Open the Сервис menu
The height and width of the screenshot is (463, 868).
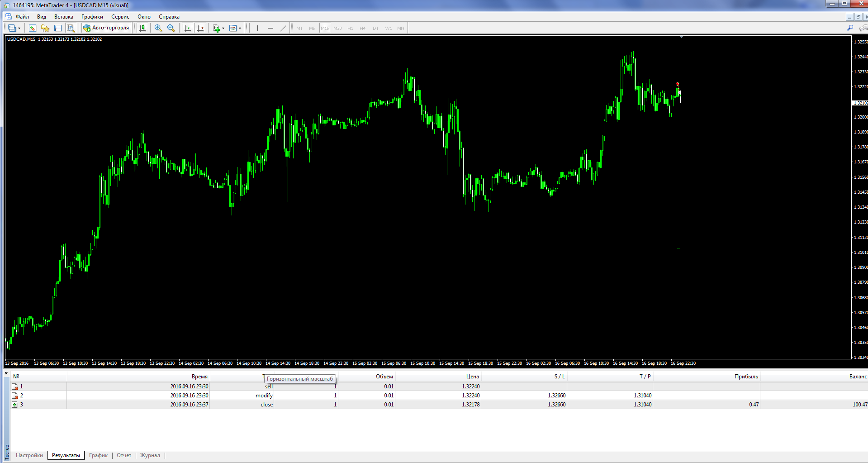[x=120, y=17]
